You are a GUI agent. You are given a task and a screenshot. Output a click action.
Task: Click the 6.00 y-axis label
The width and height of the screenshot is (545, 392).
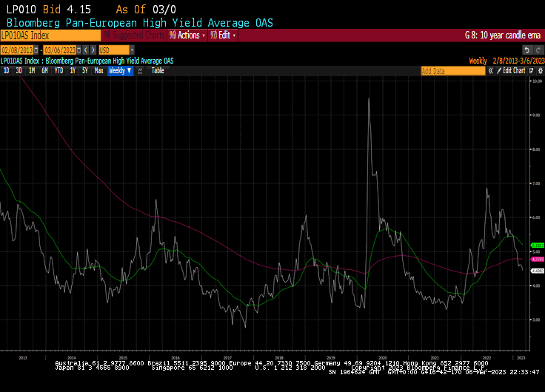537,217
